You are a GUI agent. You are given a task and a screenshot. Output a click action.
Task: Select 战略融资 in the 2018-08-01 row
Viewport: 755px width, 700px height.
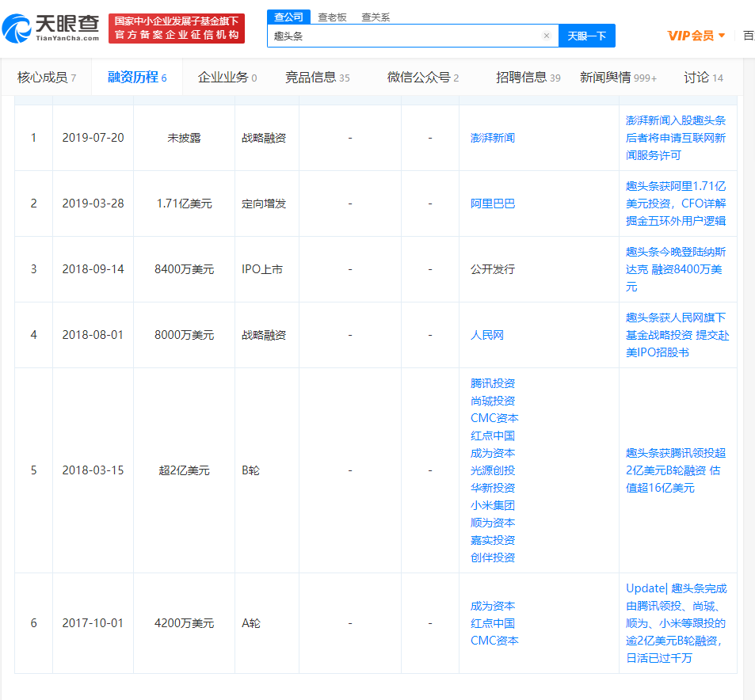tap(264, 335)
